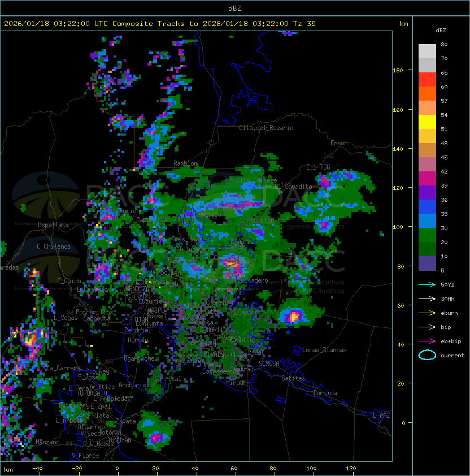This screenshot has height=476, width=470.
Task: Click the 'Clla.del_Rosario' place label
Action: (x=266, y=128)
